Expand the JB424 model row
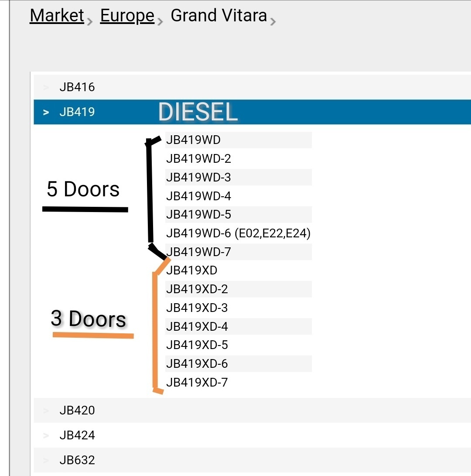 pyautogui.click(x=252, y=435)
